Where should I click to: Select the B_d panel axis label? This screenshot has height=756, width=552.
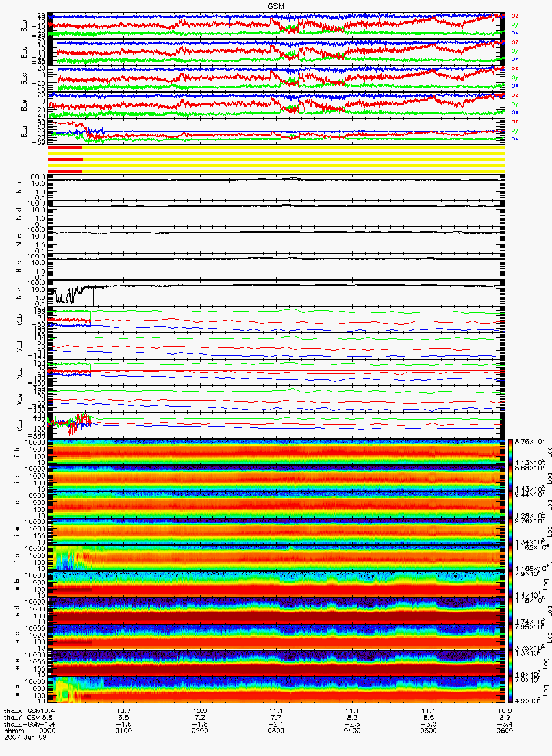[24, 52]
